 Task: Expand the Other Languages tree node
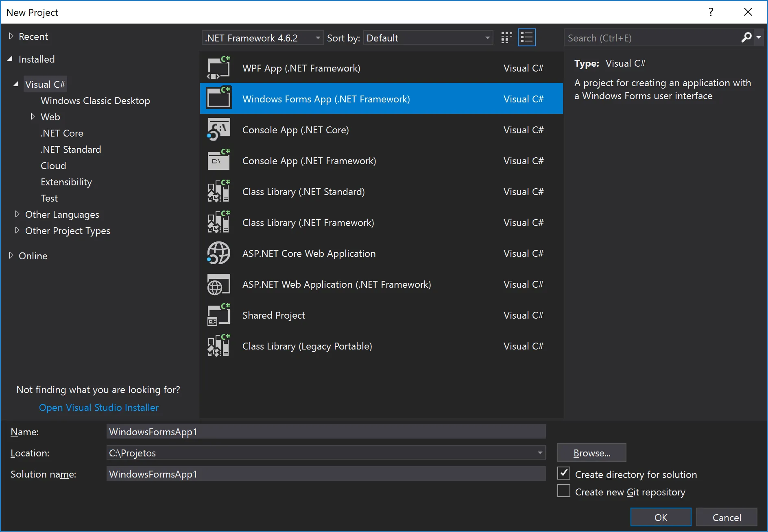click(17, 214)
